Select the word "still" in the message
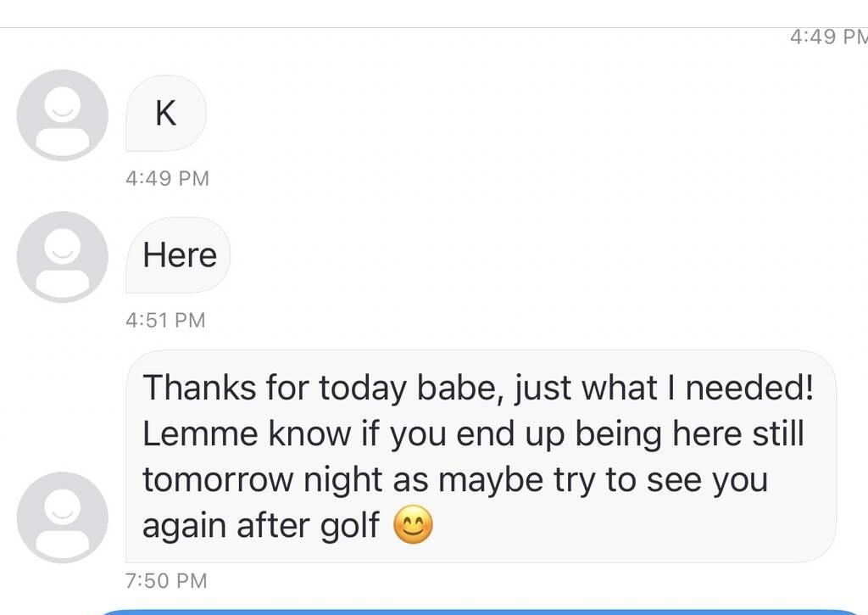Screen dimensions: 868x615 [779, 434]
